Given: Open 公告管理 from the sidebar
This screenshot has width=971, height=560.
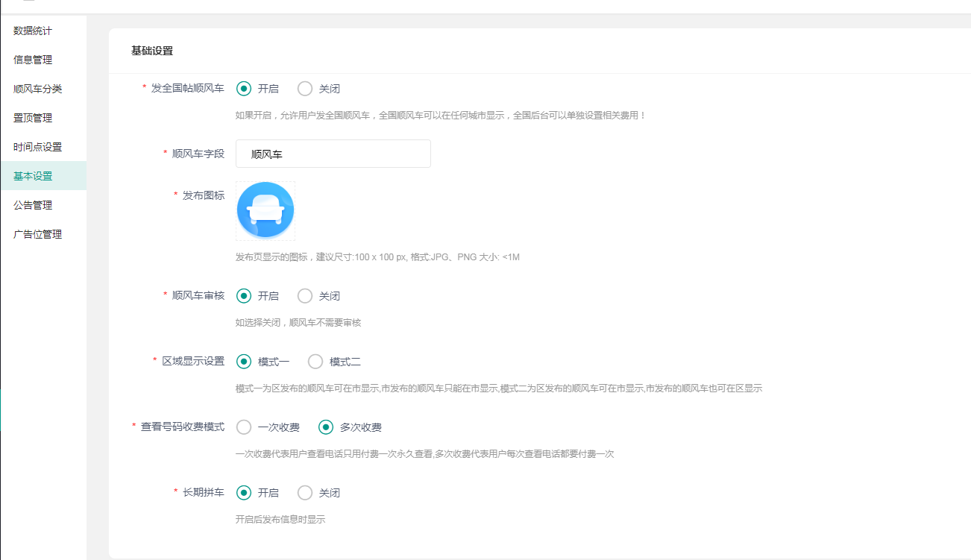Looking at the screenshot, I should 33,205.
